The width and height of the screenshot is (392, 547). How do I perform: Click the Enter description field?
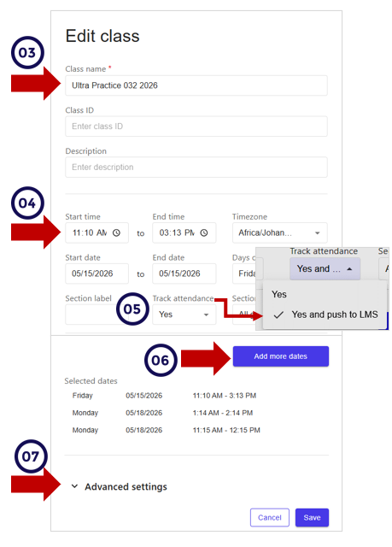pos(196,168)
